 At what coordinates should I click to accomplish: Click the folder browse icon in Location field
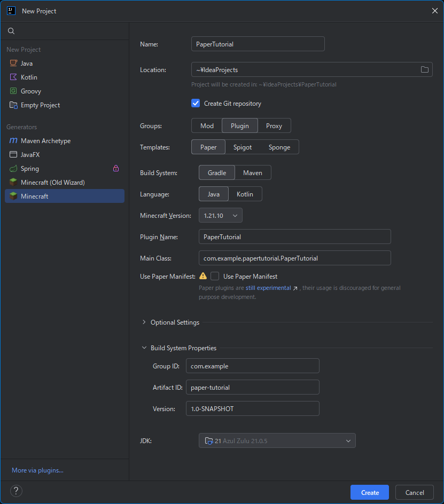point(425,70)
